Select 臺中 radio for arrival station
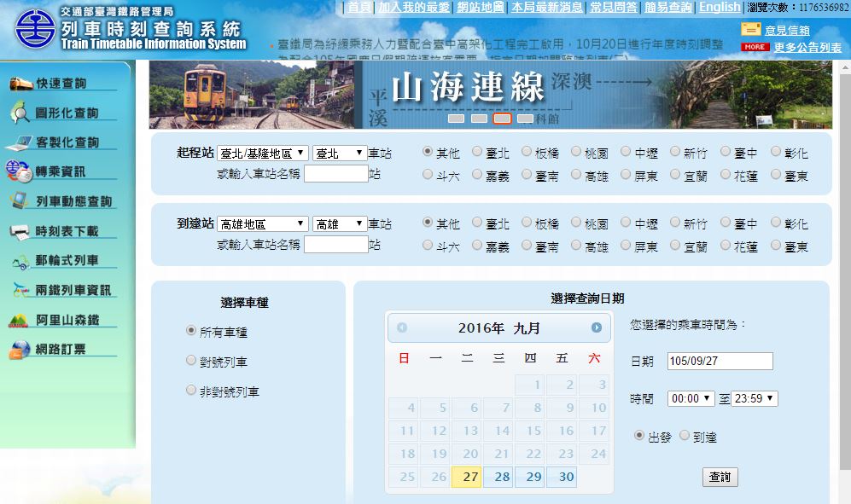The image size is (851, 504). pos(726,223)
